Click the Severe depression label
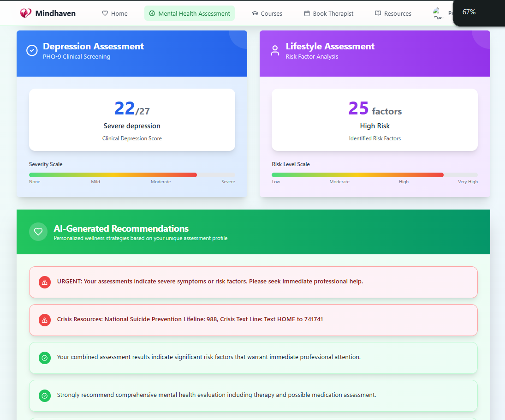Screen dimensions: 505x420 (132, 126)
